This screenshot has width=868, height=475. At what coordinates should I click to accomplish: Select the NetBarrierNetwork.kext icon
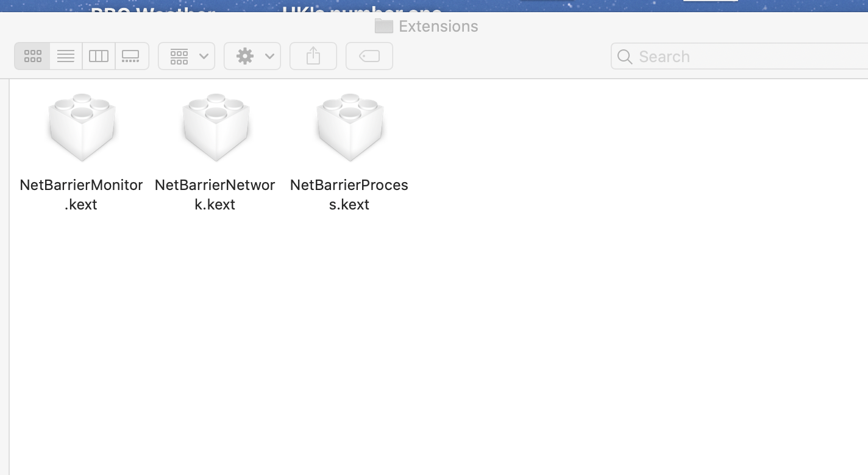click(216, 127)
